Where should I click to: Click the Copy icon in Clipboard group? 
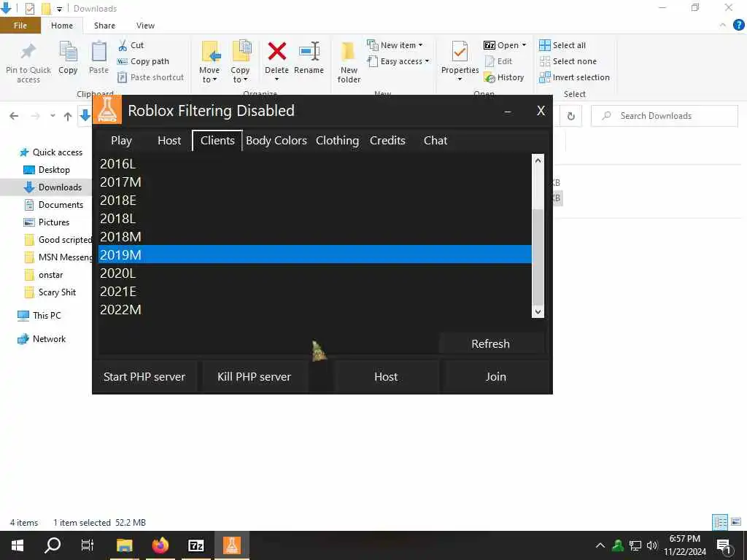tap(68, 52)
